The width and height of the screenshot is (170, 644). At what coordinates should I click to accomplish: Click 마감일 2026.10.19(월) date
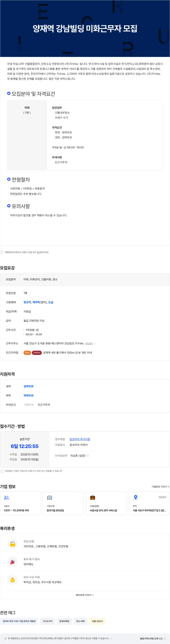tap(29, 459)
